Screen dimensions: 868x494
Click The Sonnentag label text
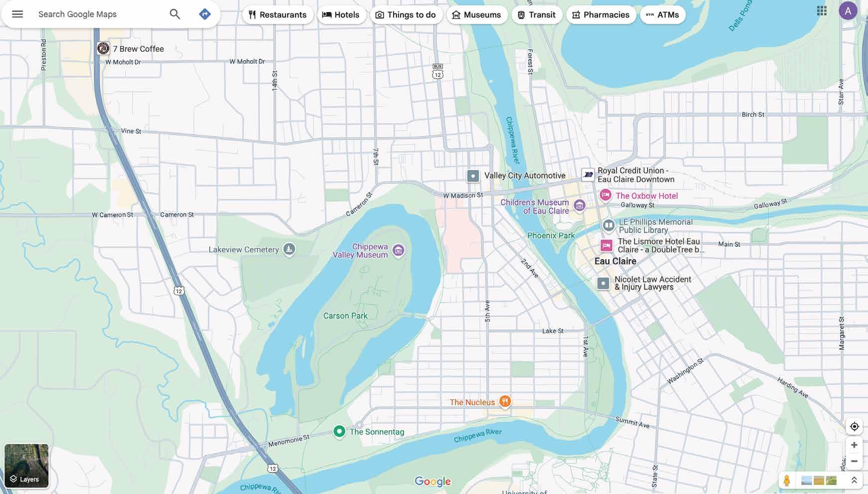[x=377, y=432]
